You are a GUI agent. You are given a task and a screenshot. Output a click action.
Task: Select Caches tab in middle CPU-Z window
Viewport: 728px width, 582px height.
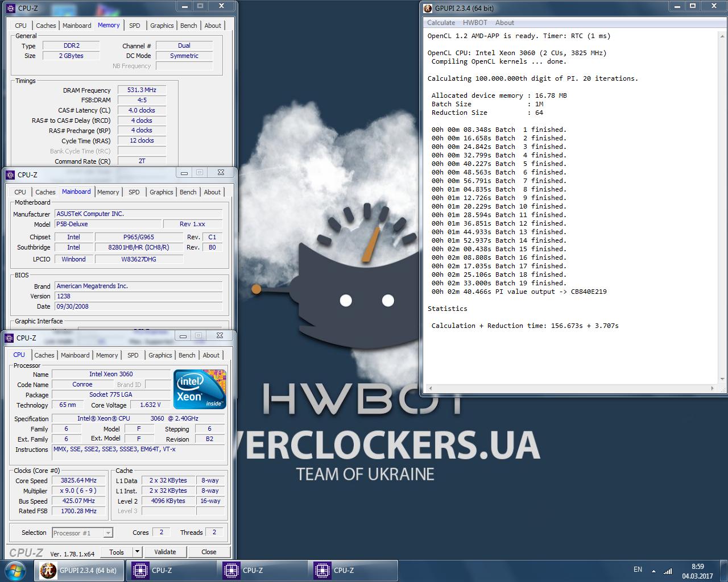coord(45,192)
